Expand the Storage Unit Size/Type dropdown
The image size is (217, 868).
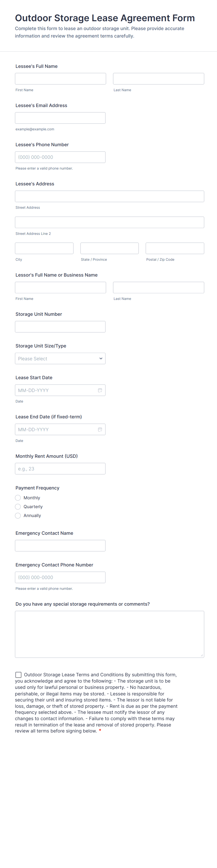(x=60, y=358)
